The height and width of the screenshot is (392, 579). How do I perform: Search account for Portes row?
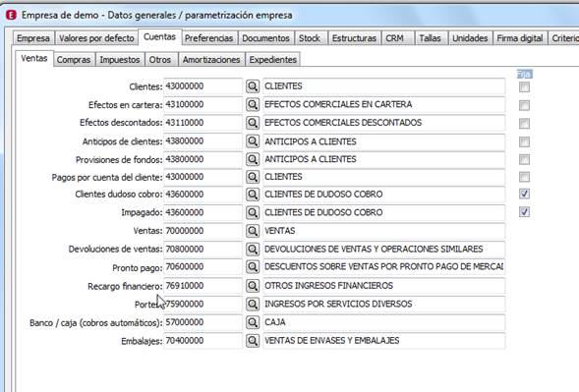[253, 305]
